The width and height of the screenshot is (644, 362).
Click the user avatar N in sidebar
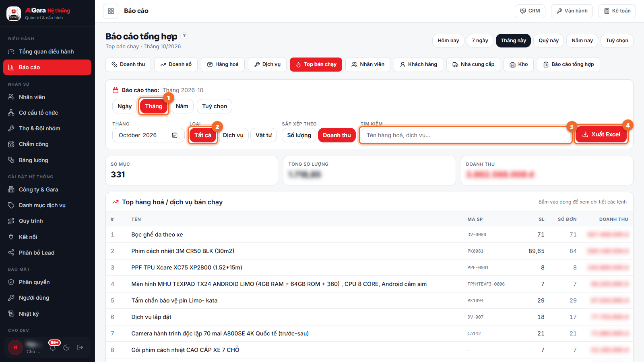click(x=15, y=348)
